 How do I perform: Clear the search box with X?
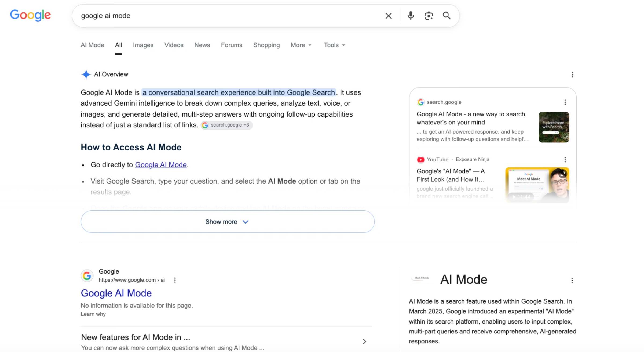[x=388, y=16]
